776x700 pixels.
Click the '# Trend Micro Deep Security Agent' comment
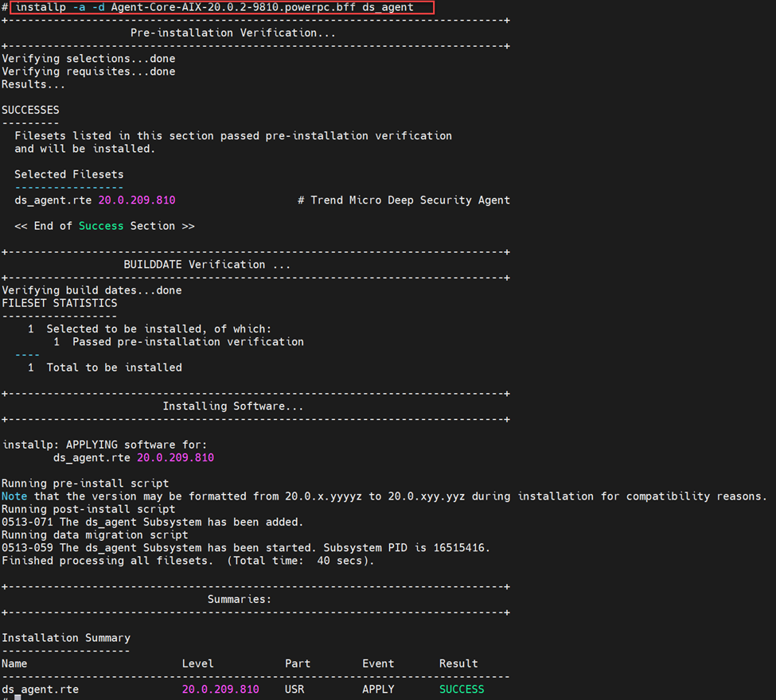click(404, 200)
